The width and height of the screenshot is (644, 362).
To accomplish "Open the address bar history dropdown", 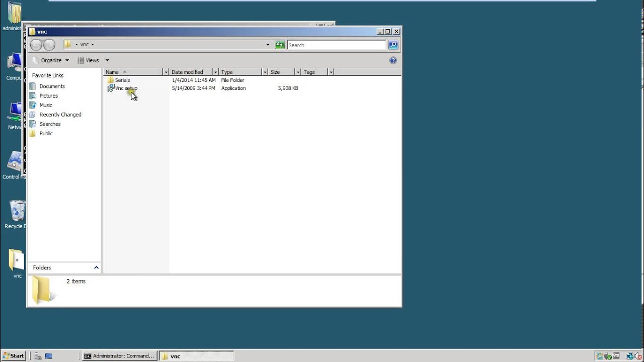I will (x=268, y=45).
